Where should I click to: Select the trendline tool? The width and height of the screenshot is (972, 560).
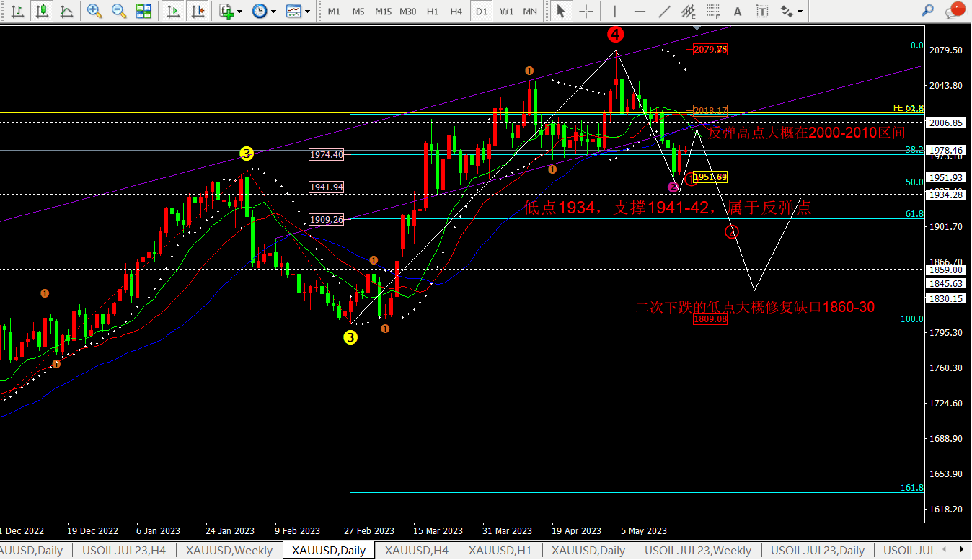pyautogui.click(x=664, y=11)
